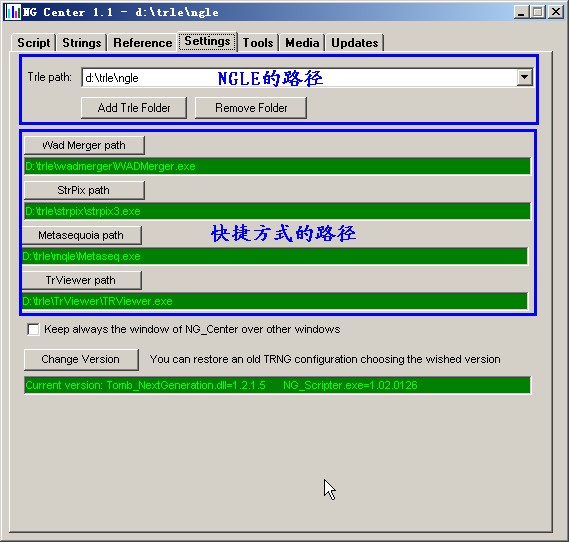
Task: Switch to the Script tab
Action: point(34,42)
